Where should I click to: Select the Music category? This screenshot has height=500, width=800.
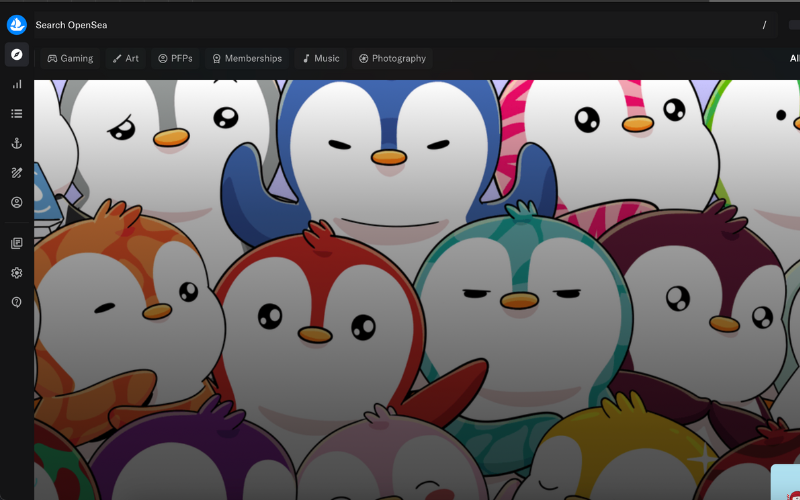click(320, 58)
